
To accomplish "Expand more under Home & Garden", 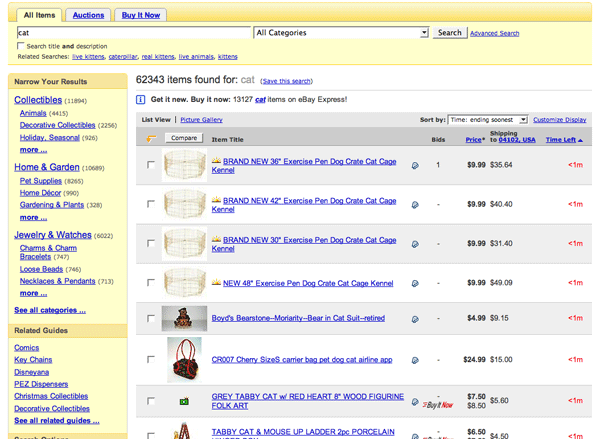I will click(x=34, y=217).
